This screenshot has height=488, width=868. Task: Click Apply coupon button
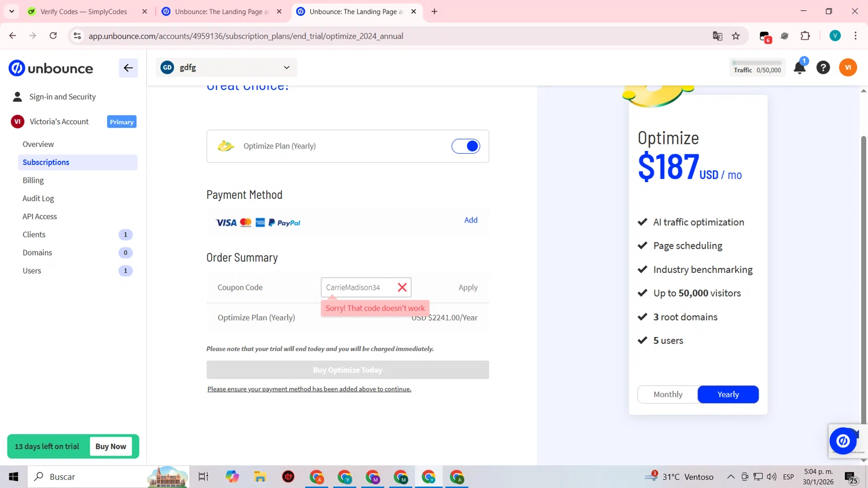[468, 287]
